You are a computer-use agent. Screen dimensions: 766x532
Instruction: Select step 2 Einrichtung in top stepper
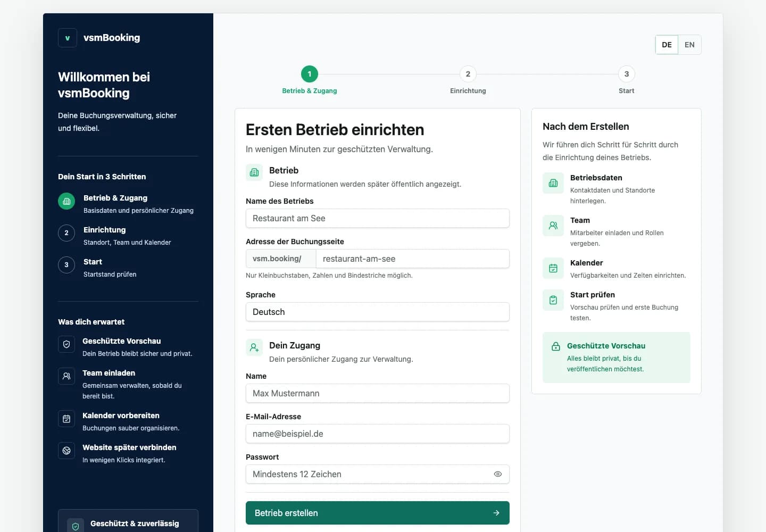point(468,80)
